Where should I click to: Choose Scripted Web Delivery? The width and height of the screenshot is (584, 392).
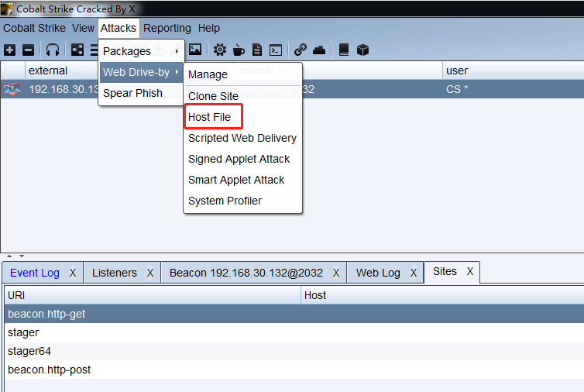243,138
